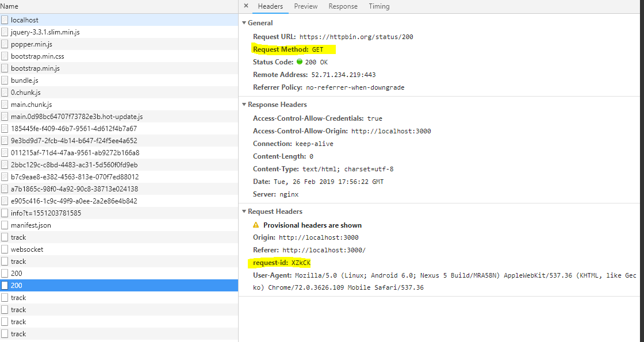Select the Response tab
Viewport: 644px width, 342px height.
[343, 6]
